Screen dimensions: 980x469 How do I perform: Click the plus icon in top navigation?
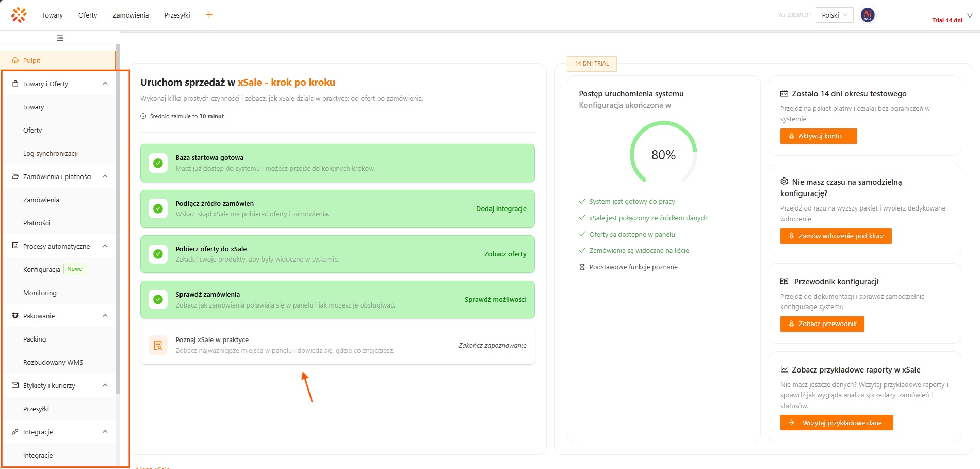tap(209, 15)
